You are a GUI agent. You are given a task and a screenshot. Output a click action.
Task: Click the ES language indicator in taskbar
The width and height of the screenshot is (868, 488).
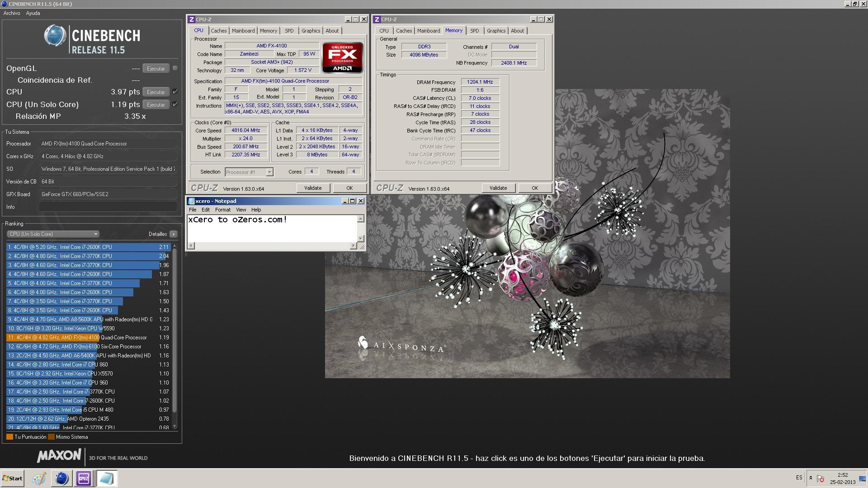click(x=799, y=478)
